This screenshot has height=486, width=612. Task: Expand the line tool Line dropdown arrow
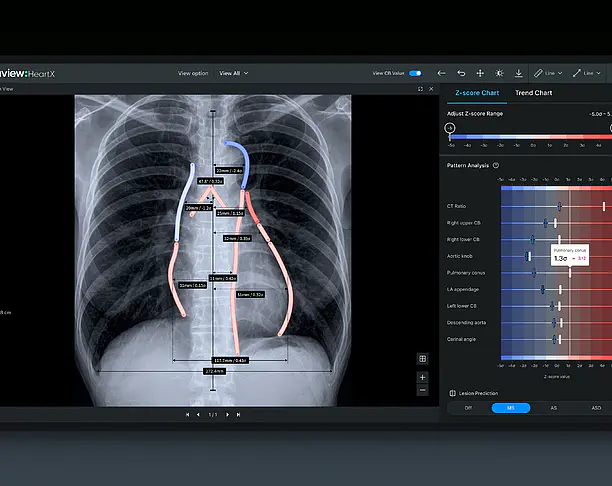coord(598,73)
